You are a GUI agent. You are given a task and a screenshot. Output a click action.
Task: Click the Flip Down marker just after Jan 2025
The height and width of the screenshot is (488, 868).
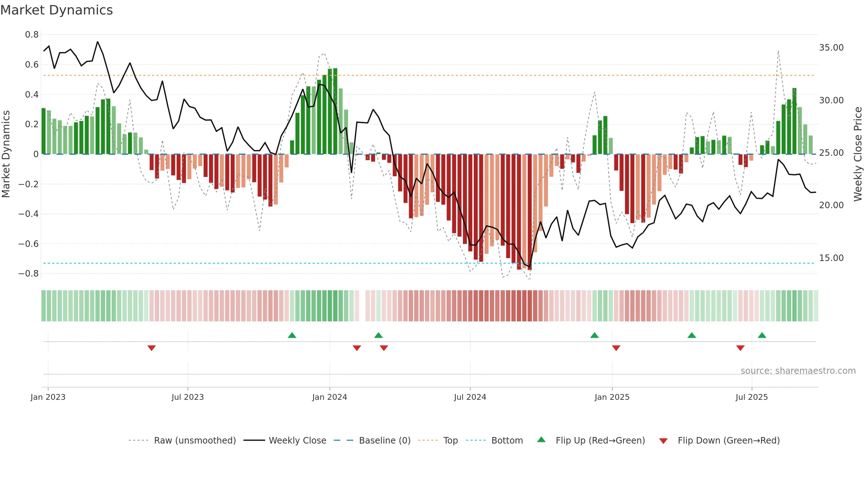pos(616,348)
